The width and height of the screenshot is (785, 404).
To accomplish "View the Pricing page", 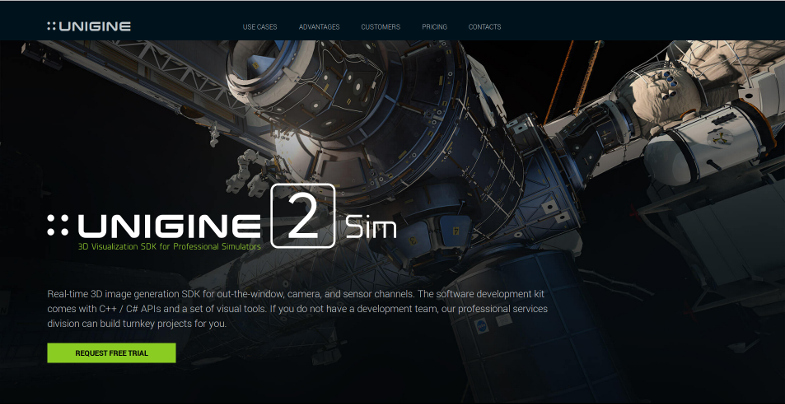I will coord(434,27).
